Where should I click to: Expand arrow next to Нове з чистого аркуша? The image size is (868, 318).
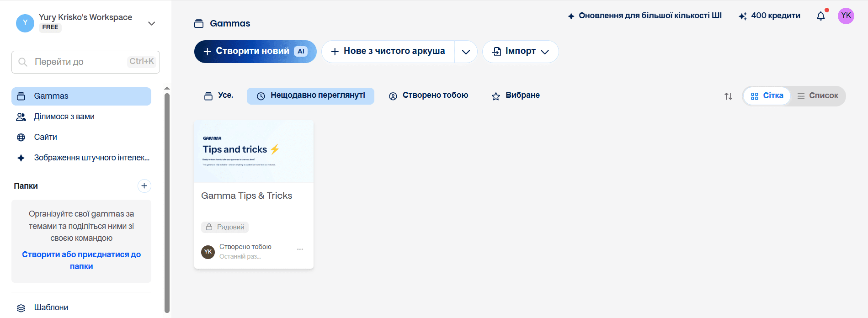pos(466,52)
